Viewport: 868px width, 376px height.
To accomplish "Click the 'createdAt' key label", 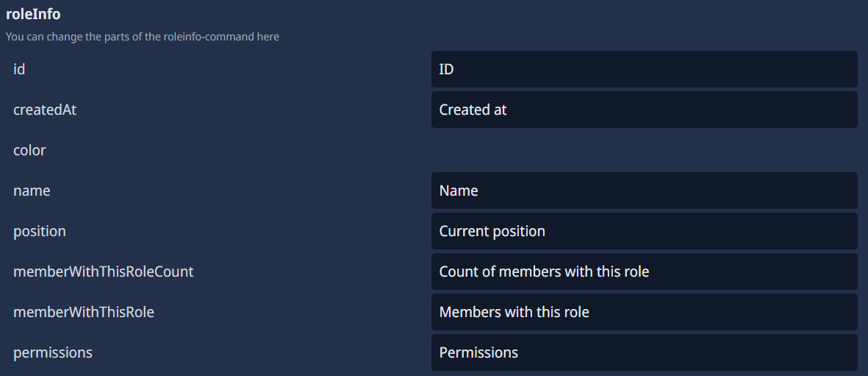I will click(x=45, y=110).
